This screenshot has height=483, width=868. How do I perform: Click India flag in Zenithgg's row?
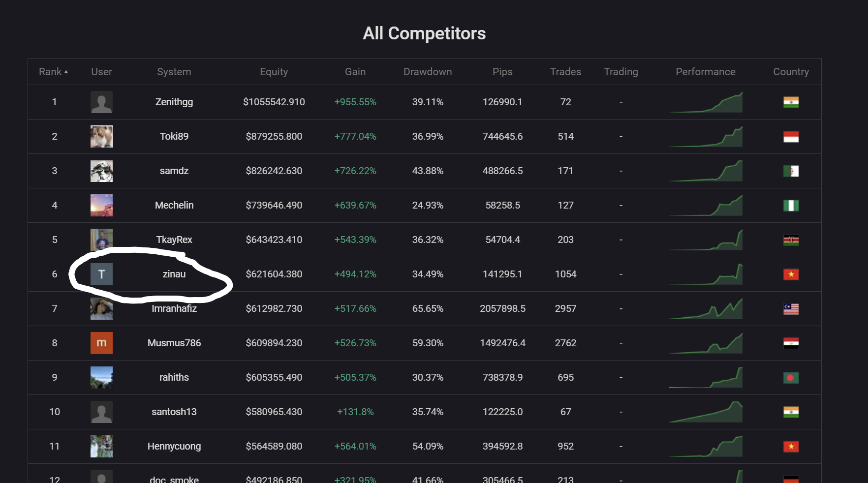pos(791,102)
